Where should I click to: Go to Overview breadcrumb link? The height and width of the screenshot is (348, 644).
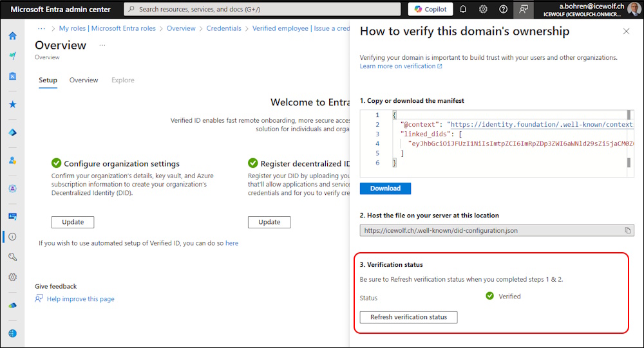181,28
